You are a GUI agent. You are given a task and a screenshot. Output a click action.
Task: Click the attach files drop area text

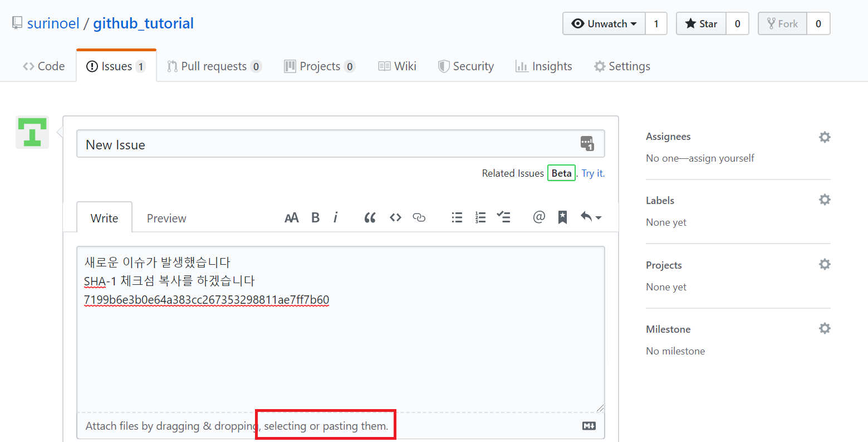click(237, 426)
